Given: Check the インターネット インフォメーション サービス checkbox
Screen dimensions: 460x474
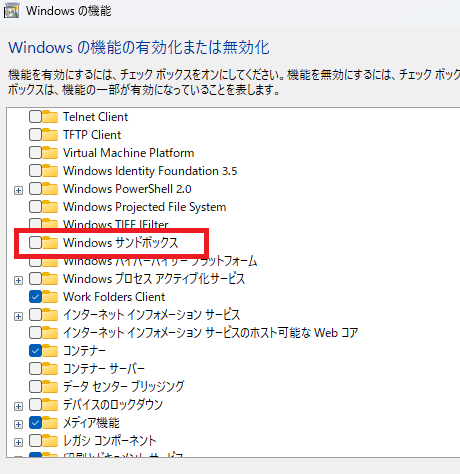Looking at the screenshot, I should click(x=35, y=315).
